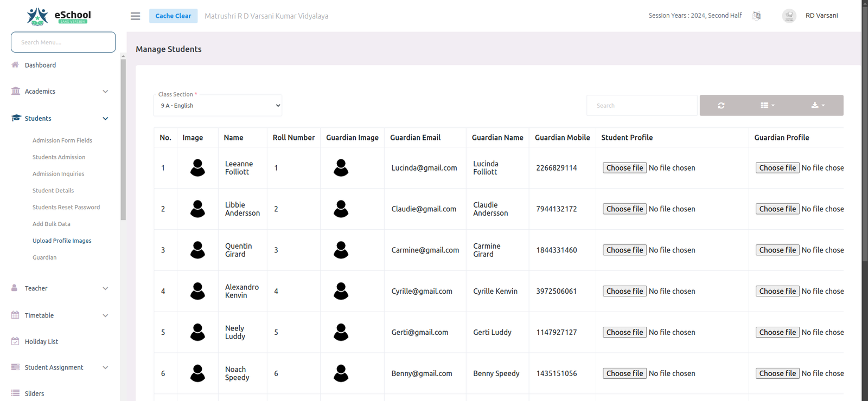Expand the Teacher menu chevron

pyautogui.click(x=105, y=288)
